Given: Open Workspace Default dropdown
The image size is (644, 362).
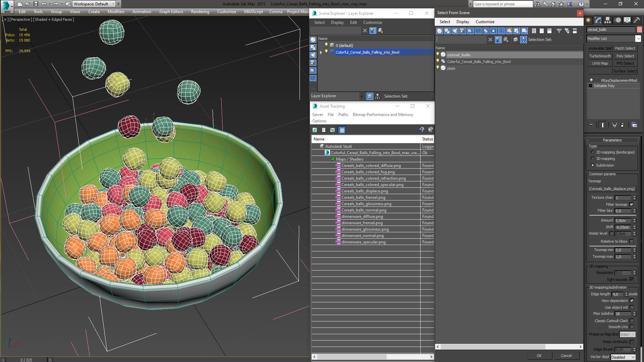Looking at the screenshot, I should 113,4.
